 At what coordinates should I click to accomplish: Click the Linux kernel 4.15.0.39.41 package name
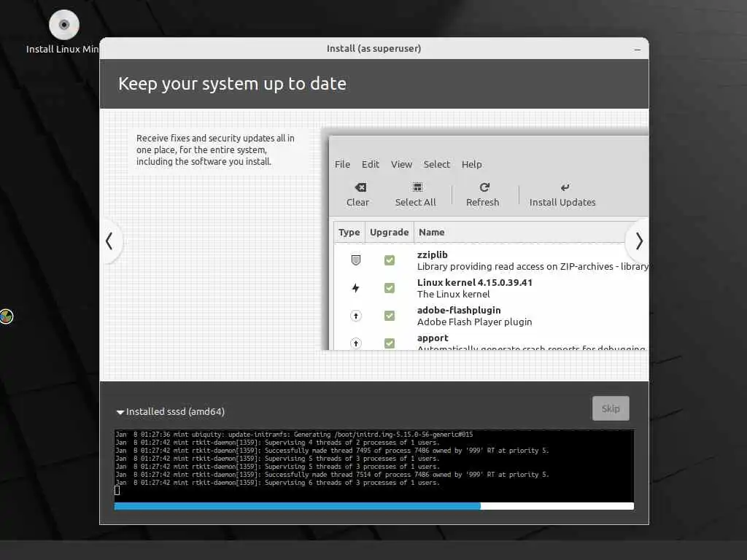pyautogui.click(x=474, y=282)
